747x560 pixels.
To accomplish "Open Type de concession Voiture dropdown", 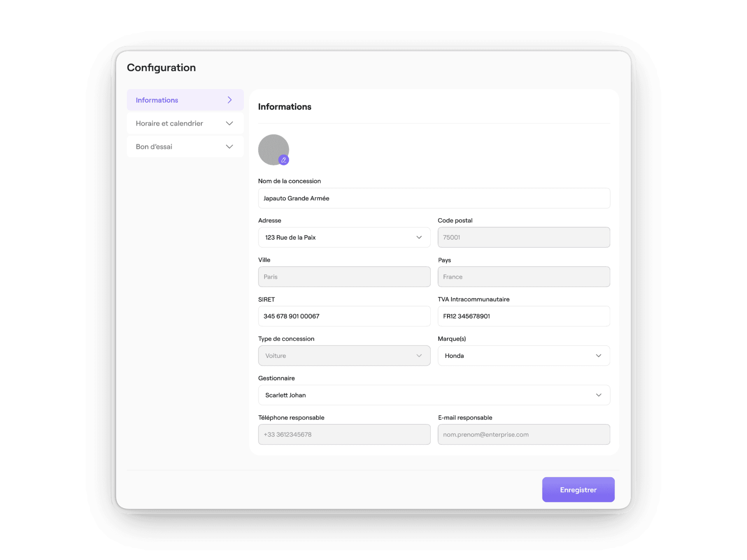I will point(344,355).
